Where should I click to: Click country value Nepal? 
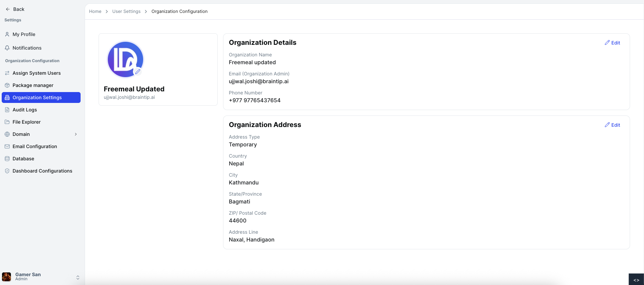(x=236, y=163)
